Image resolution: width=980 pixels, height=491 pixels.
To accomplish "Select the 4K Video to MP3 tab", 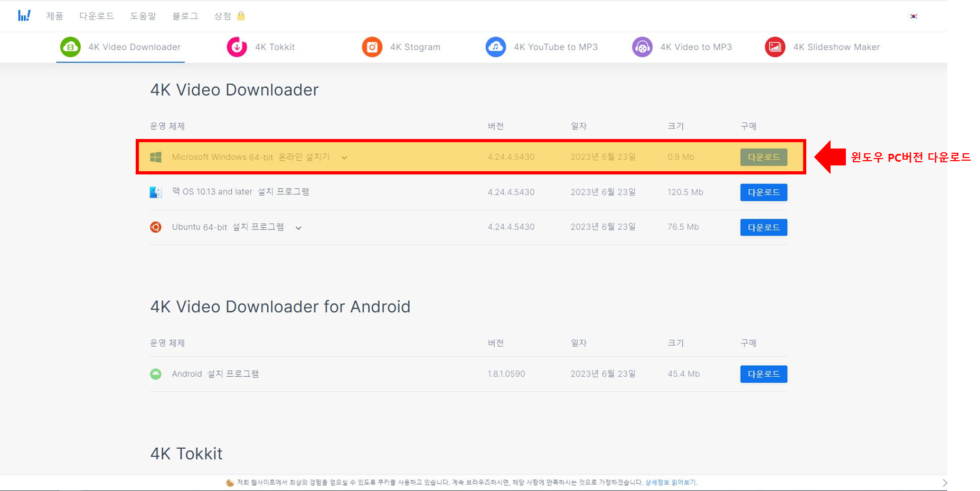I will tap(682, 47).
